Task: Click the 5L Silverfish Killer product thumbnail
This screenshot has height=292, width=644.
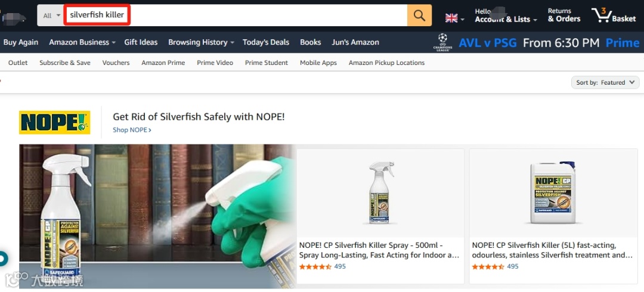Action: [x=553, y=192]
